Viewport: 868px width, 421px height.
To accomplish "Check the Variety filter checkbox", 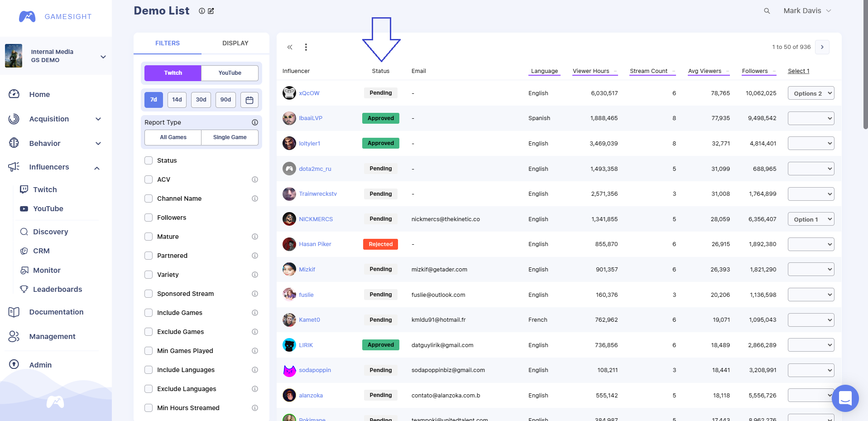I will pyautogui.click(x=149, y=275).
